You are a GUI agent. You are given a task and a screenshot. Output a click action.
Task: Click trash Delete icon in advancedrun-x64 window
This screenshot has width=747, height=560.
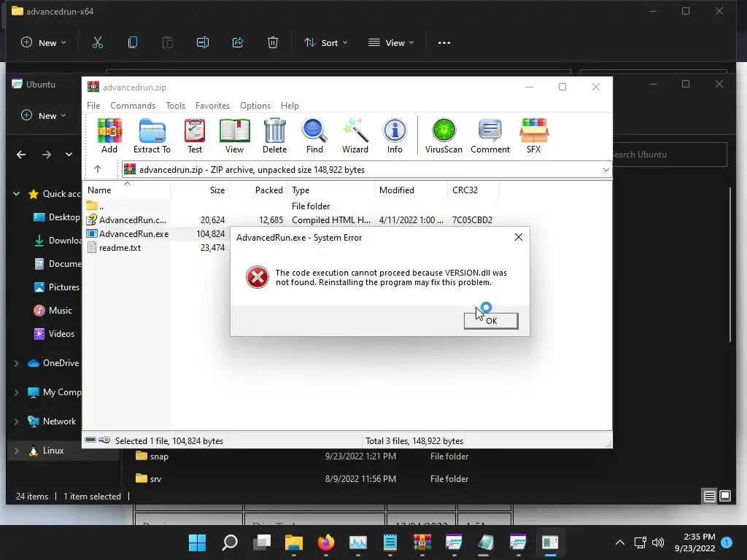pos(273,42)
